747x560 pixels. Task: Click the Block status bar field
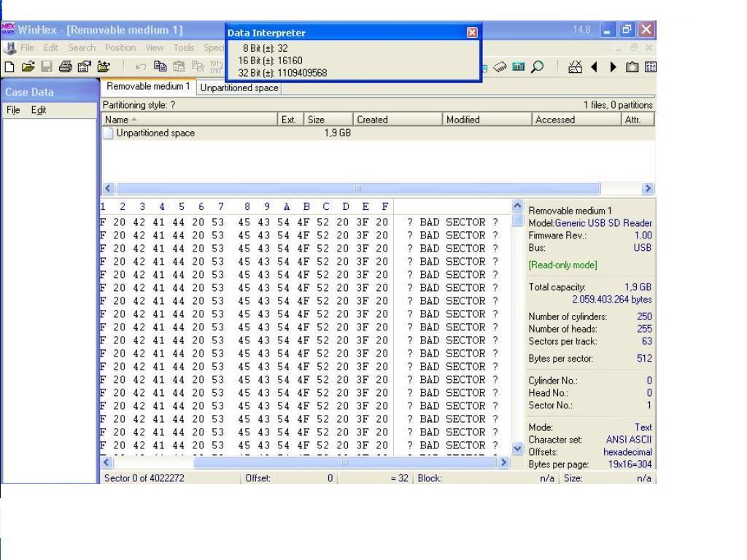coord(486,478)
